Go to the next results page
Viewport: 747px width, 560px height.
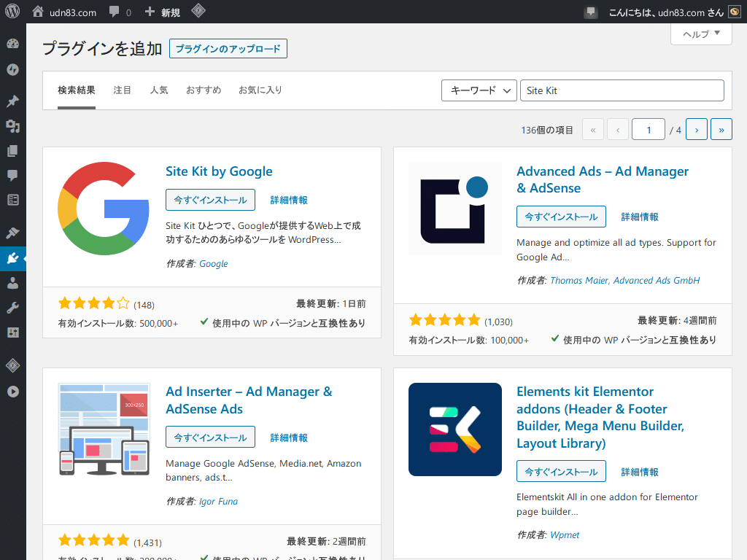pyautogui.click(x=697, y=130)
